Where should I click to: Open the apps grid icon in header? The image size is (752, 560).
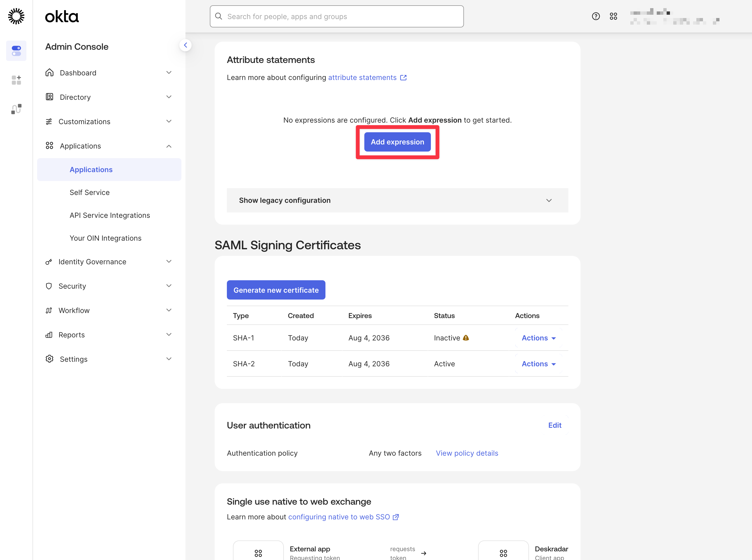click(613, 16)
